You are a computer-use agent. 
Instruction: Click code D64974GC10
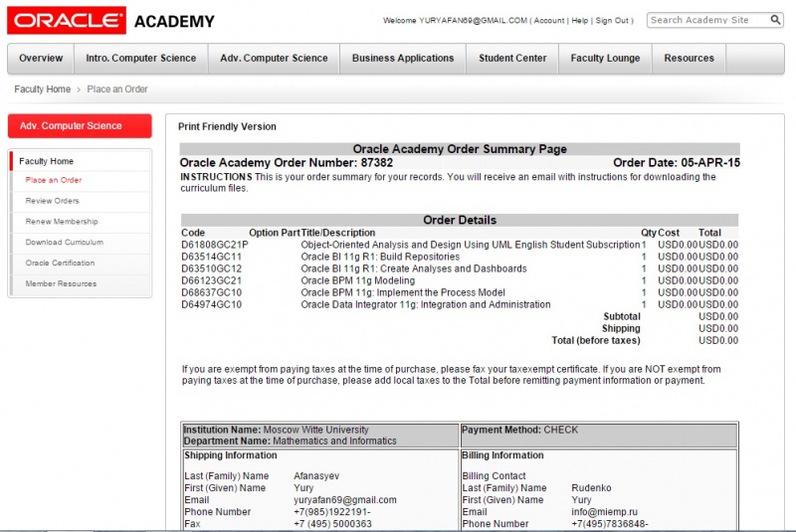211,305
